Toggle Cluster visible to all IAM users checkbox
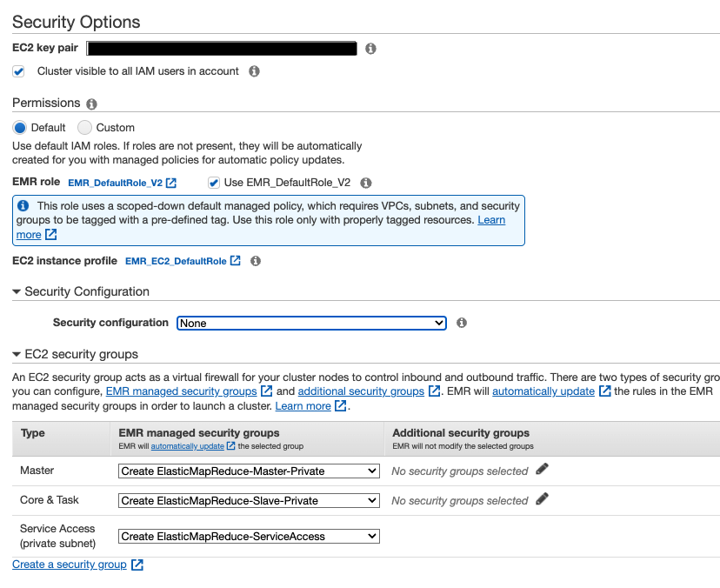Screen dimensions: 720x588 [x=18, y=71]
